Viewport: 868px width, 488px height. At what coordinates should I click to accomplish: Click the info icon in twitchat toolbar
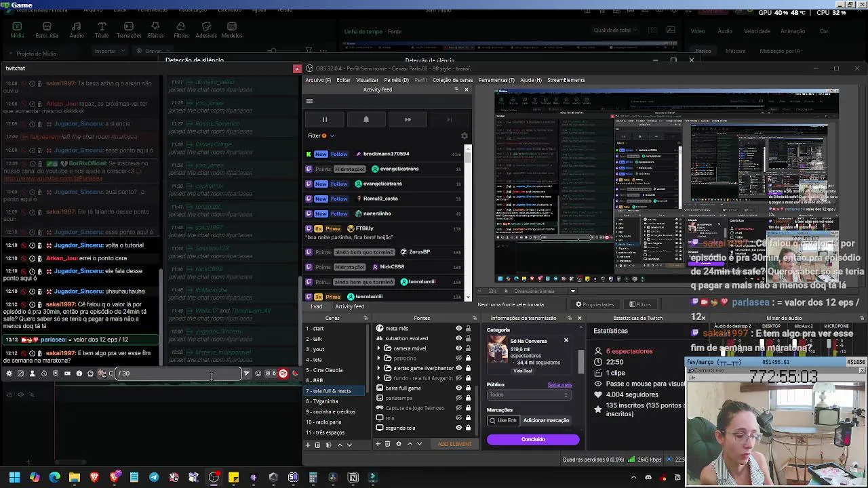coord(79,373)
